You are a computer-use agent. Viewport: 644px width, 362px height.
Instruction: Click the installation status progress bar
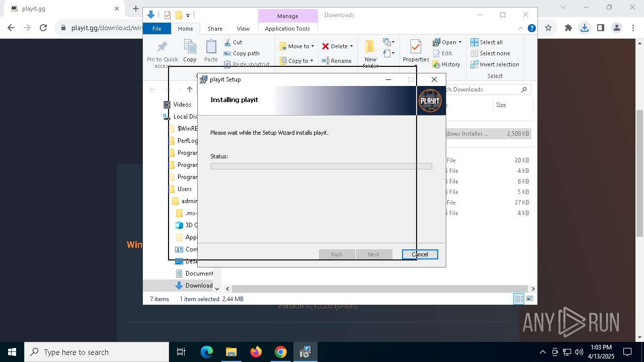click(x=321, y=166)
